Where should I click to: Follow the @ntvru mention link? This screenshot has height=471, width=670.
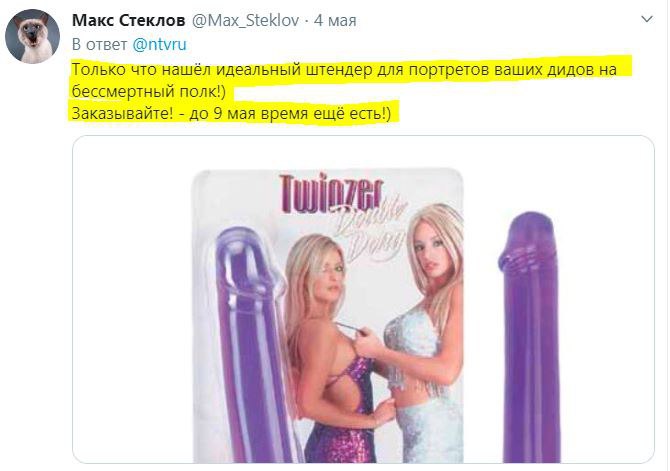pos(159,44)
